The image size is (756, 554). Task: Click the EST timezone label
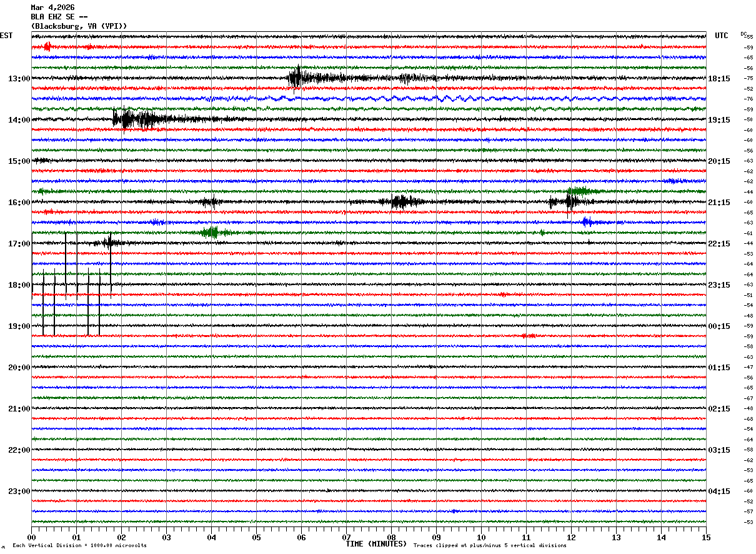[x=6, y=36]
